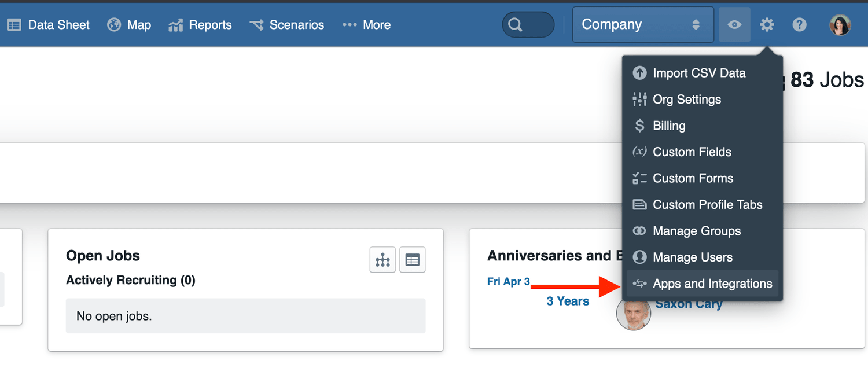Open the Company selector dropdown
868x368 pixels.
point(642,24)
